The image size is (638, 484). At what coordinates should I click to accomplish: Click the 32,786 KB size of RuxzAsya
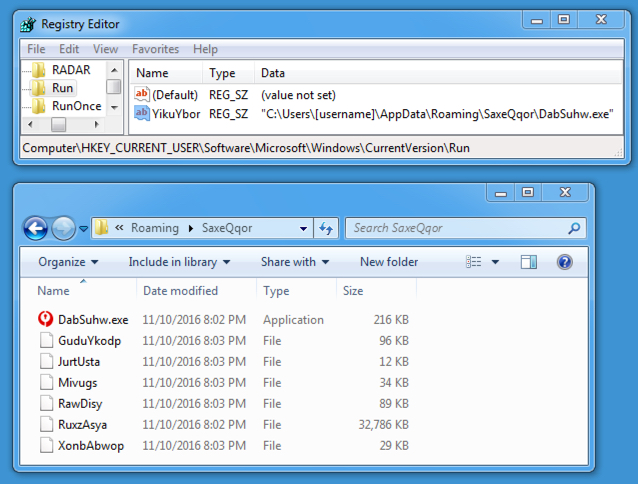tap(383, 425)
